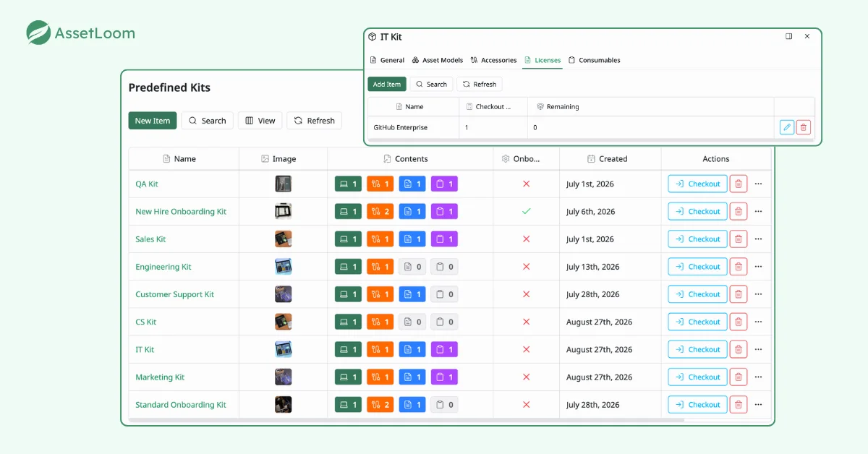Click the orange accessories badge in Standard Onboarding Kit row
Viewport: 868px width, 454px height.
(x=380, y=405)
